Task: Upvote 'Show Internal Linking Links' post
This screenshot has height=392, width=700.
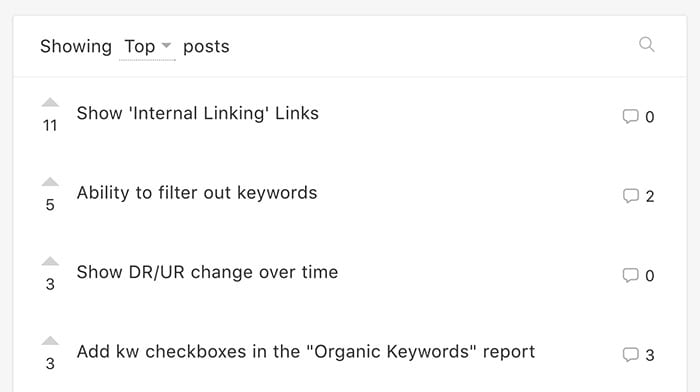Action: click(50, 102)
